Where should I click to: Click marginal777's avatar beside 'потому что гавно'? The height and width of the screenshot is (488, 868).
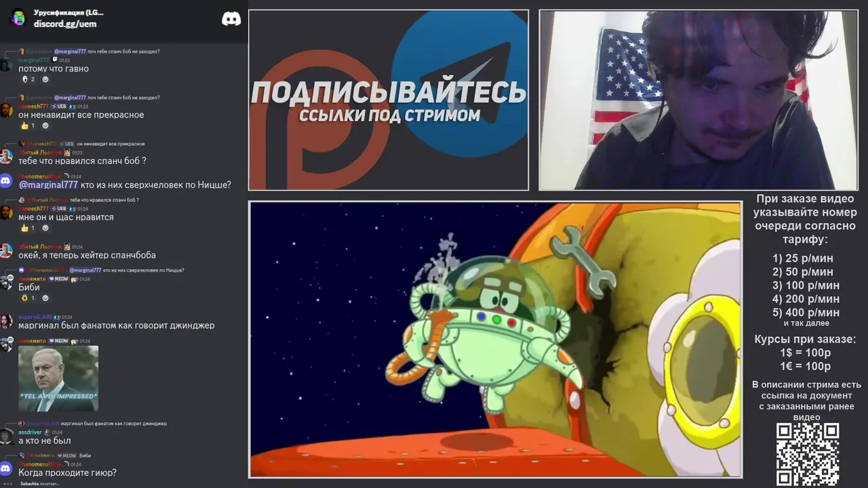pyautogui.click(x=5, y=64)
